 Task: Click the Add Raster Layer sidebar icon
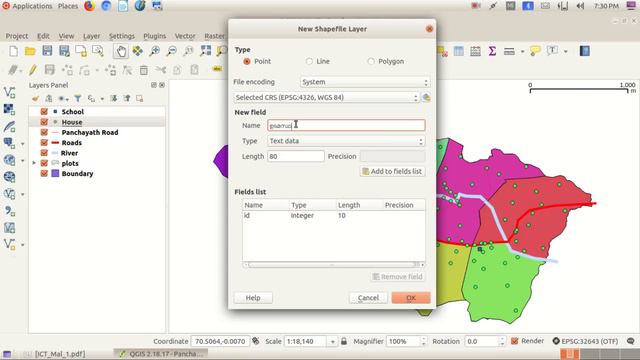click(9, 109)
